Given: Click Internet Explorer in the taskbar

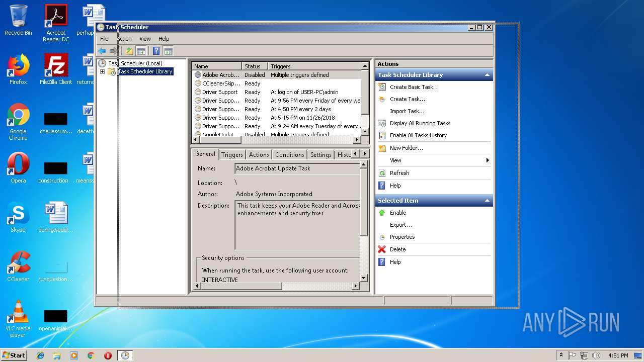Looking at the screenshot, I should point(40,355).
